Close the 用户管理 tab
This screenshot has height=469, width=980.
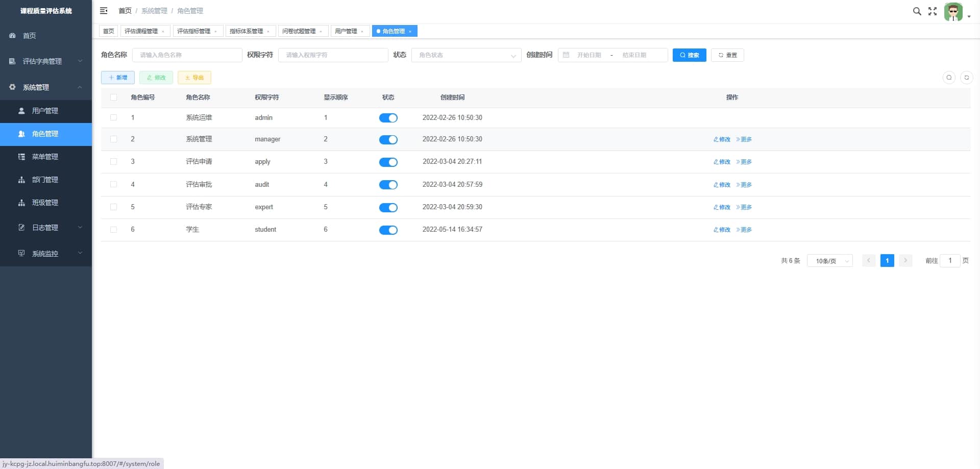click(362, 32)
